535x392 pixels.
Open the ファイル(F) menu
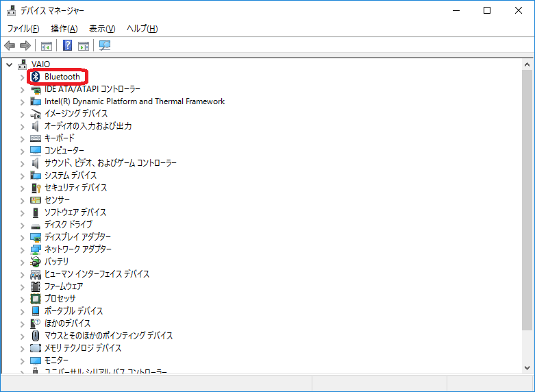(x=23, y=29)
